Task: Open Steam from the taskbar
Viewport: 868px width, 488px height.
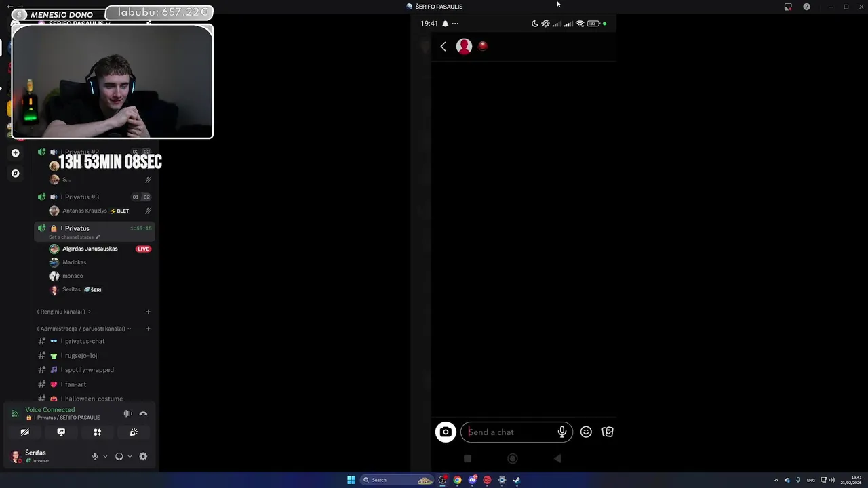Action: tap(517, 480)
